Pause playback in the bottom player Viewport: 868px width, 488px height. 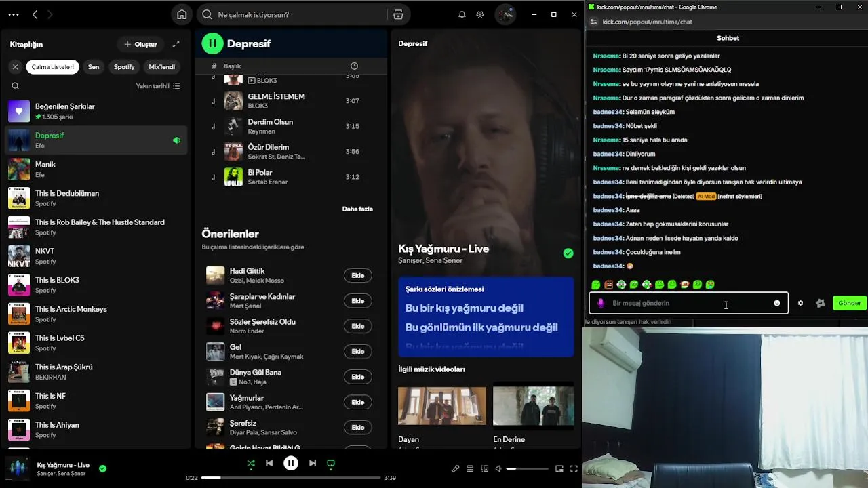[x=291, y=464]
